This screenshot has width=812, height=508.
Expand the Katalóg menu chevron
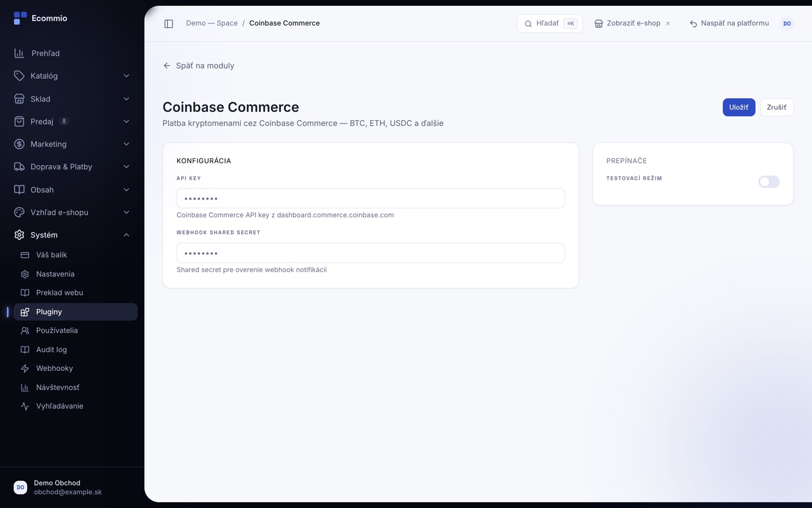point(126,76)
